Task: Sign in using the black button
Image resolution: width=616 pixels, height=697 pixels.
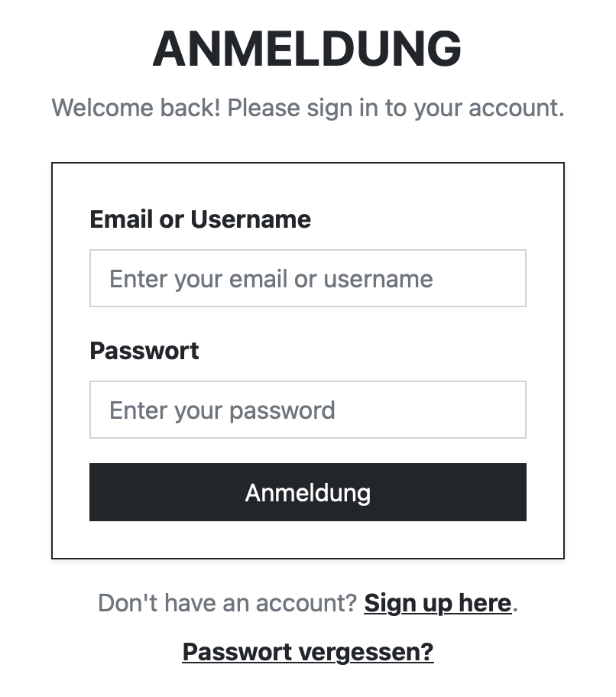Action: tap(307, 492)
